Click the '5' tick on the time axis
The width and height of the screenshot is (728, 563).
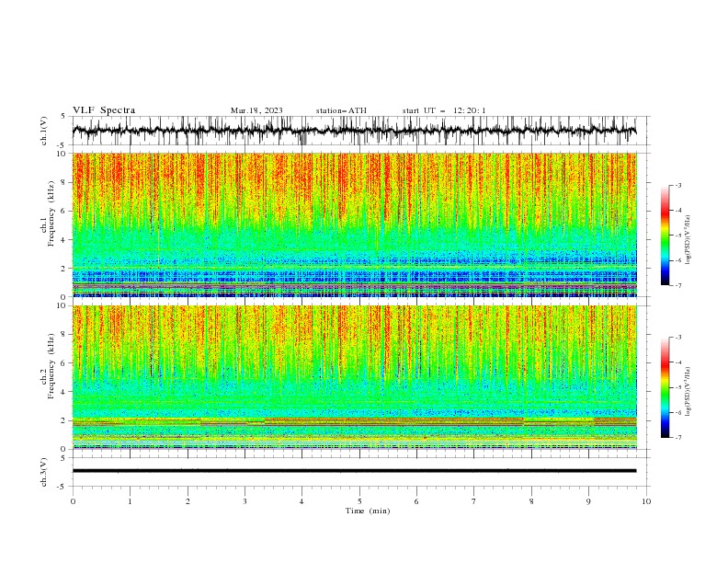point(359,501)
